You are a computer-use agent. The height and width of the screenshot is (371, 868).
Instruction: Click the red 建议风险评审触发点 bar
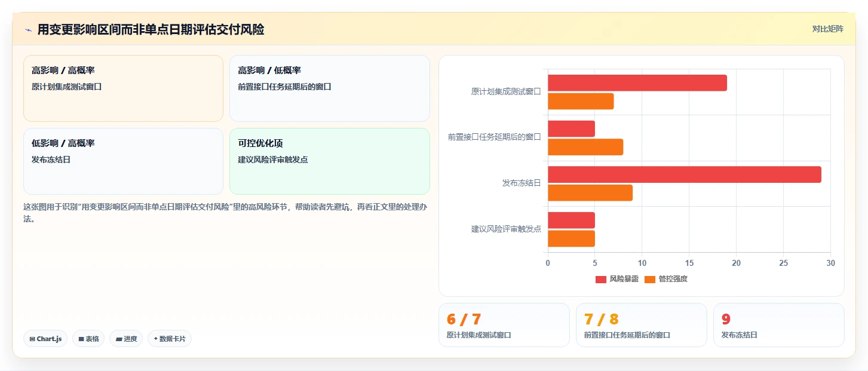pyautogui.click(x=571, y=220)
